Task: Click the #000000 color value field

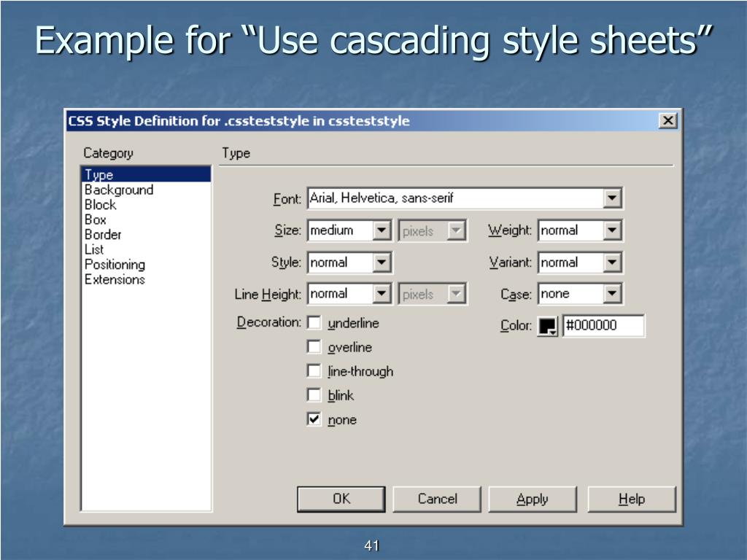Action: 603,326
